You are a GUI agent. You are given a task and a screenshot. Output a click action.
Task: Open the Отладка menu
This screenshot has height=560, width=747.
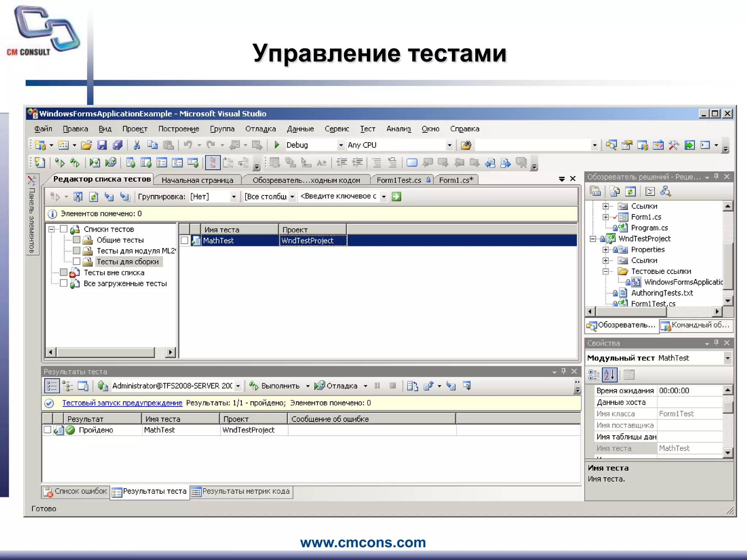click(x=260, y=129)
